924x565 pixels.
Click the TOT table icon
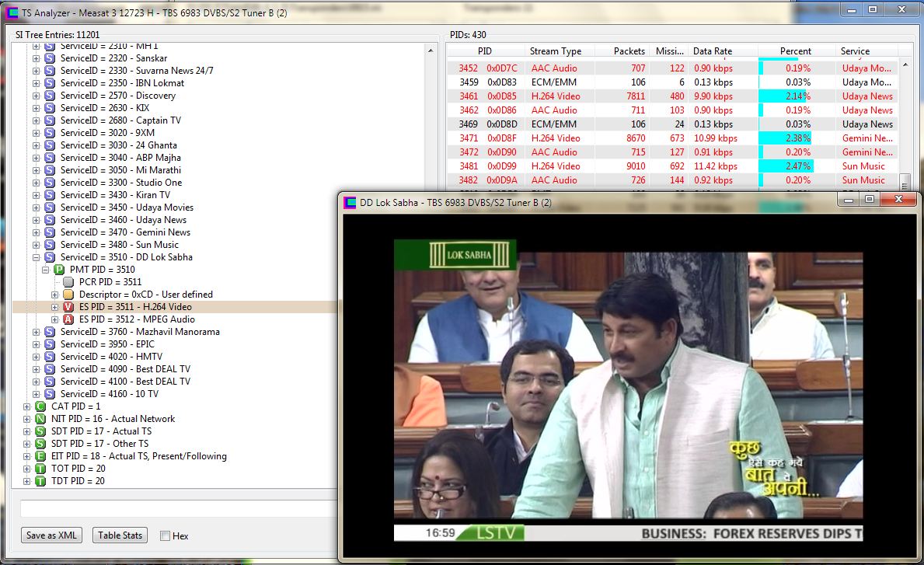pos(40,469)
